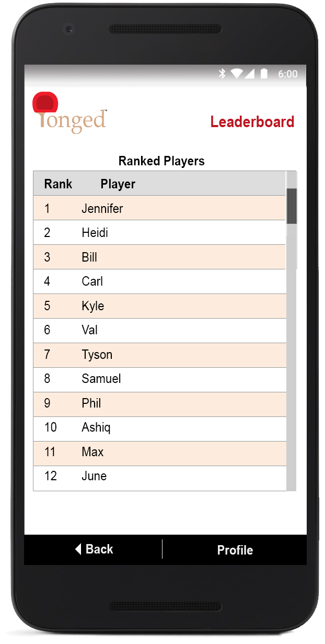This screenshot has height=644, width=325.
Task: Tap the battery status icon
Action: coord(264,74)
